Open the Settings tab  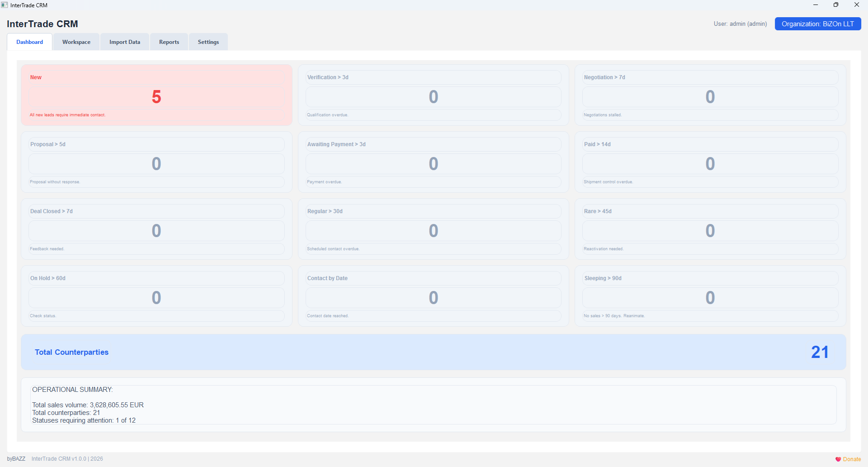point(208,42)
